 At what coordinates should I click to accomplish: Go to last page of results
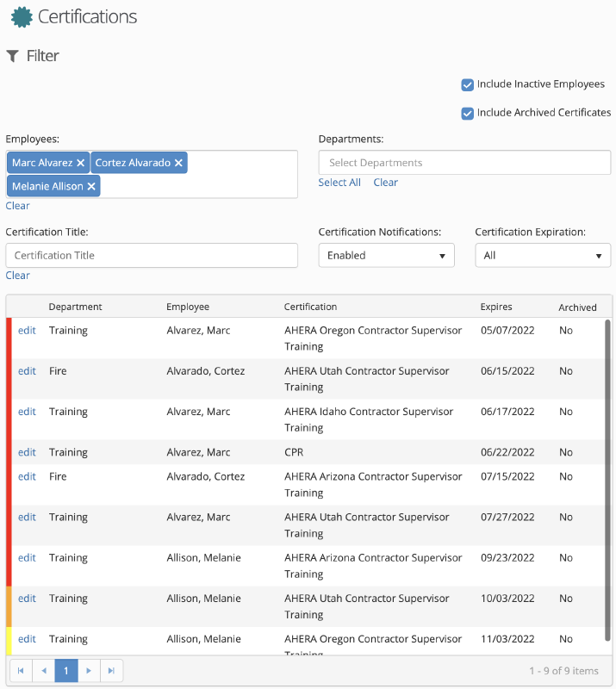(112, 671)
